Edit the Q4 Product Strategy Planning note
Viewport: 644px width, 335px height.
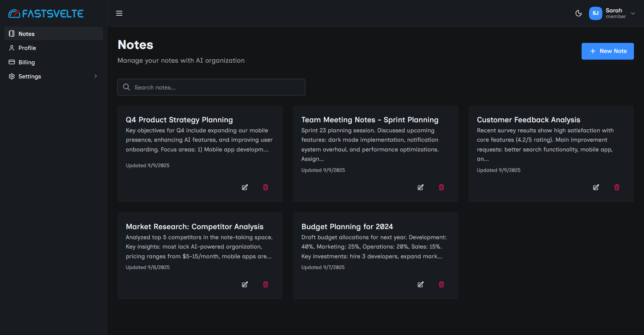pos(245,187)
